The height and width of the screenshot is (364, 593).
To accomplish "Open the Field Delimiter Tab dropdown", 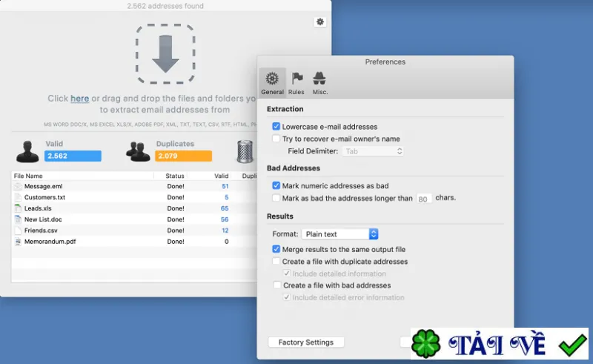I will tap(373, 151).
